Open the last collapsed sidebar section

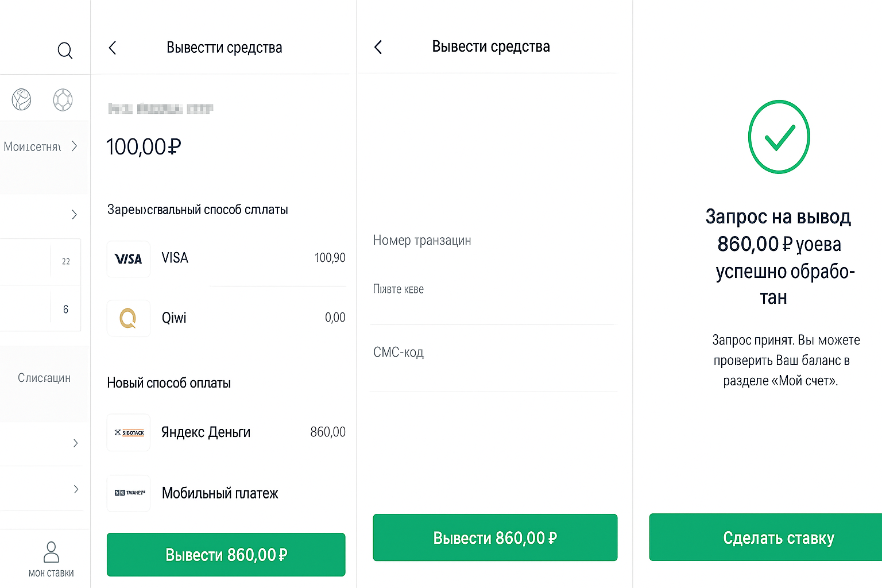[x=41, y=489]
